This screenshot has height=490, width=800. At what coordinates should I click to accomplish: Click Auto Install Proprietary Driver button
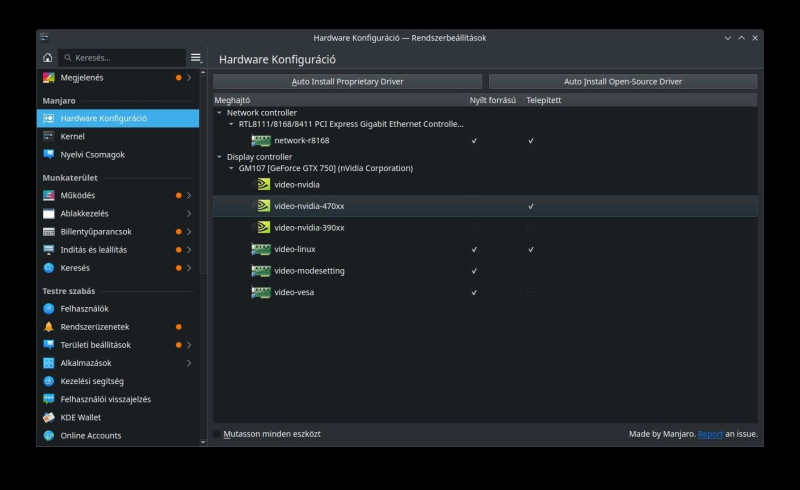point(347,82)
